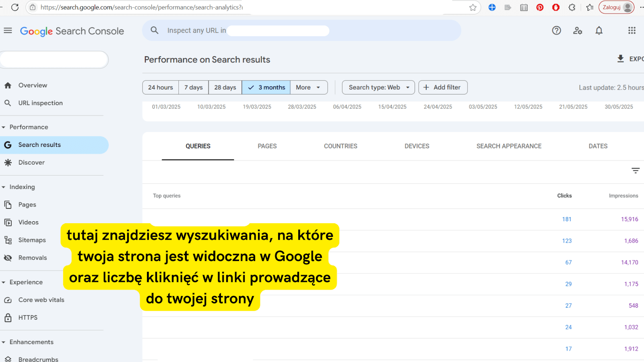Screen dimensions: 644x362
Task: Open the More date range dropdown
Action: pos(309,87)
